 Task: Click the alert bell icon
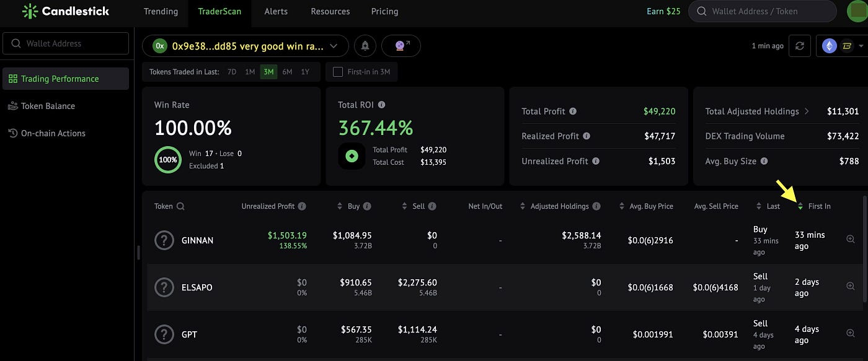click(365, 46)
